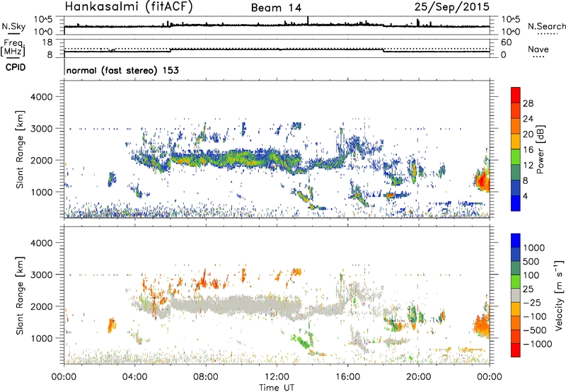Click the Freq. [MHz] axis label
The image size is (566, 392).
[13, 48]
